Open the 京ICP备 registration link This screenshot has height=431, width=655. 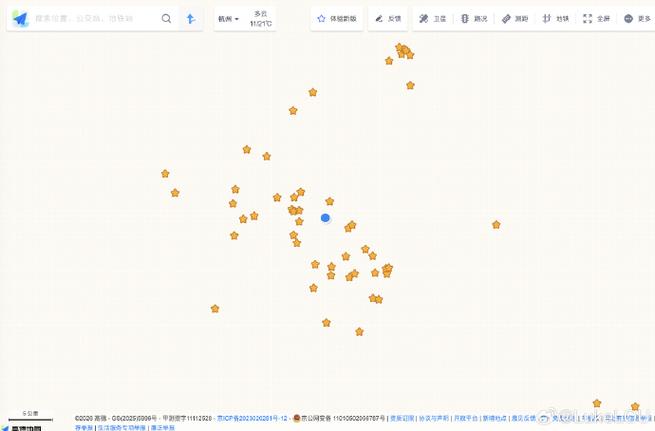pos(252,418)
